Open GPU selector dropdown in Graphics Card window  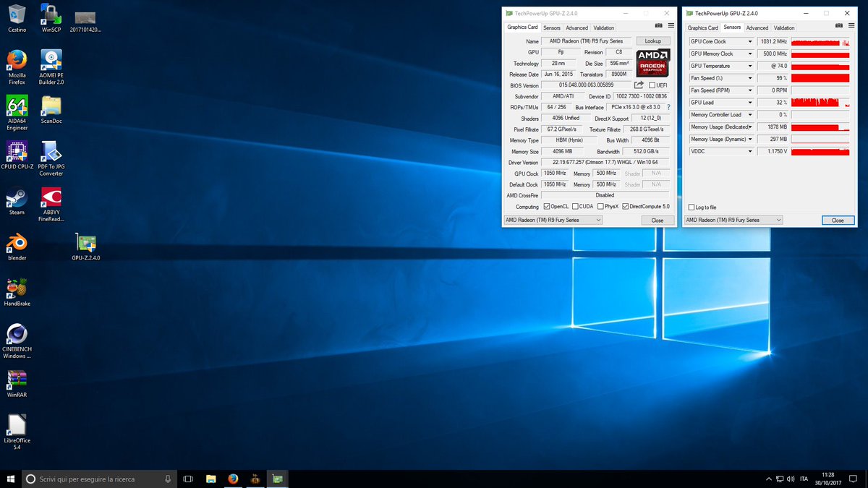pyautogui.click(x=552, y=220)
